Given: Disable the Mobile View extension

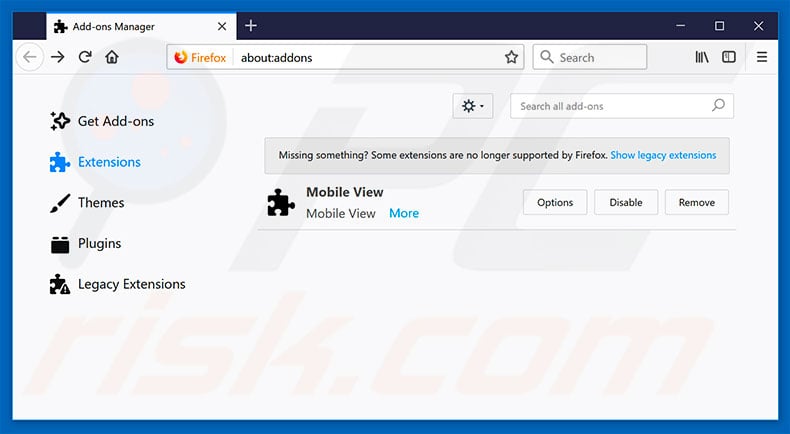Looking at the screenshot, I should (626, 202).
